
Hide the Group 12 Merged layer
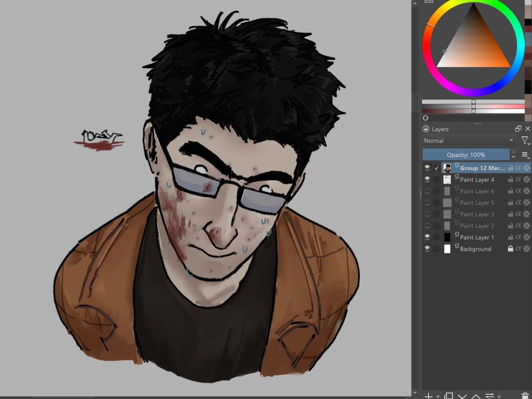(427, 168)
